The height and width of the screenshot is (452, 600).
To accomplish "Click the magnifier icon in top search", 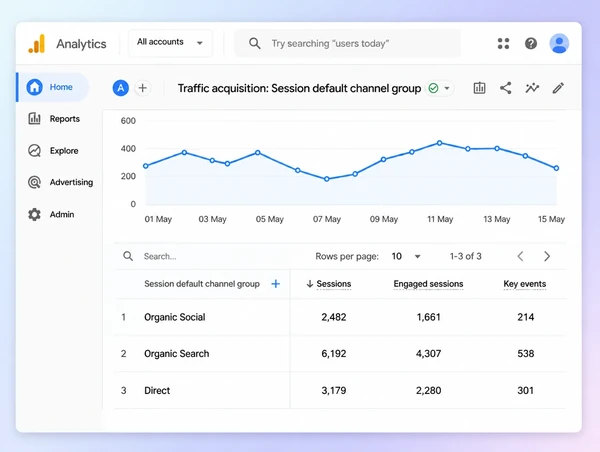I will click(254, 43).
